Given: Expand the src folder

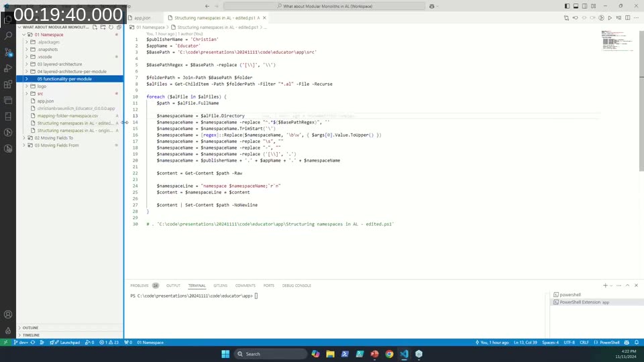Looking at the screenshot, I should [x=27, y=94].
